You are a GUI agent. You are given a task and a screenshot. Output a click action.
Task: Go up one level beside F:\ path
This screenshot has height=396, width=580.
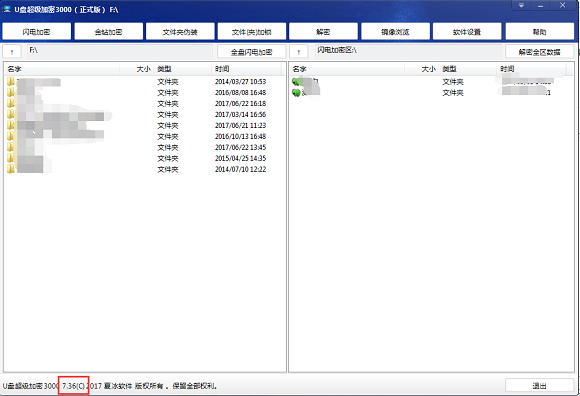click(x=12, y=52)
